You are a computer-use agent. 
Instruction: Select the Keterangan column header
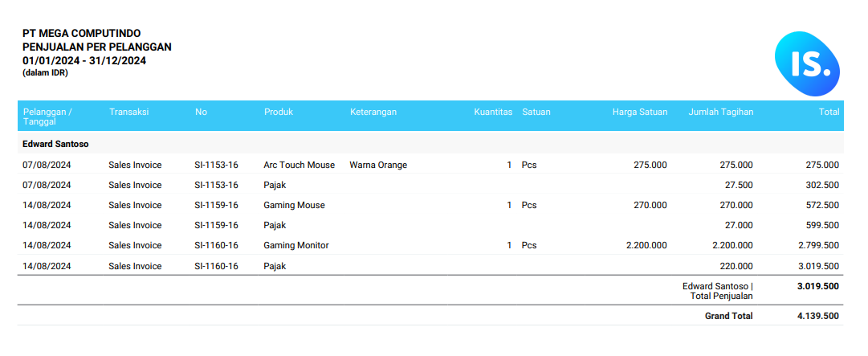(373, 113)
